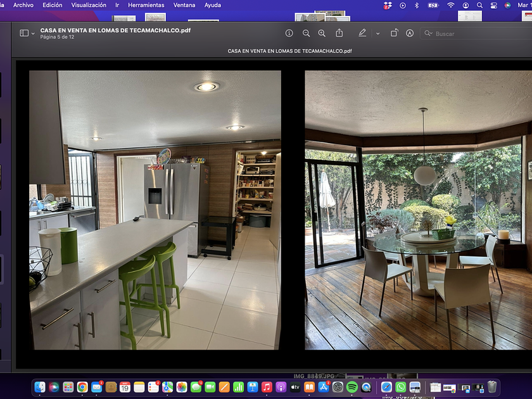
Task: Open Notes from the Dock
Action: [139, 387]
